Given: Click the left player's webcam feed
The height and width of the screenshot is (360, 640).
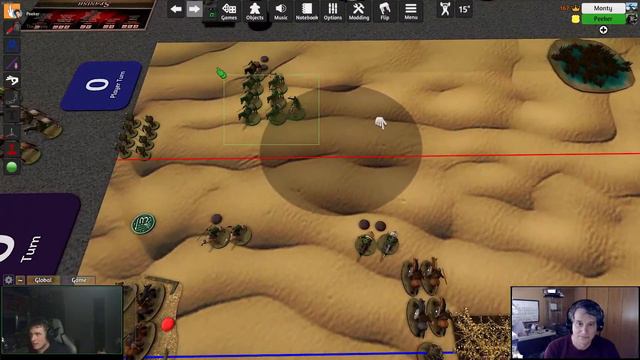Looking at the screenshot, I should click(x=61, y=320).
